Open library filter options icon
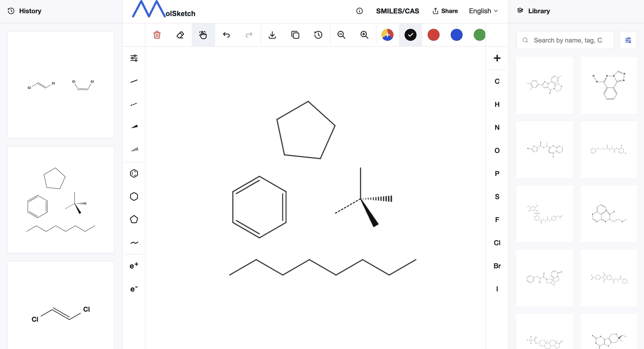This screenshot has width=644, height=349. click(628, 40)
